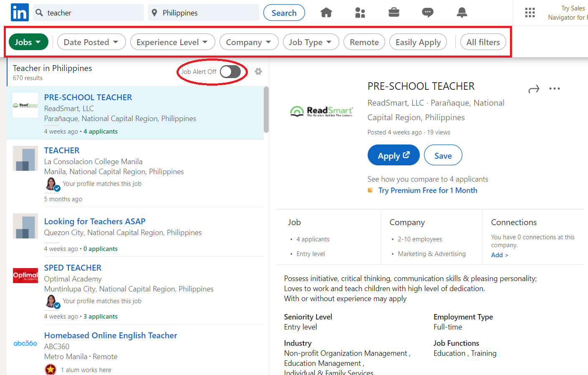Focus the Philippines location field
The height and width of the screenshot is (375, 588).
coord(204,13)
